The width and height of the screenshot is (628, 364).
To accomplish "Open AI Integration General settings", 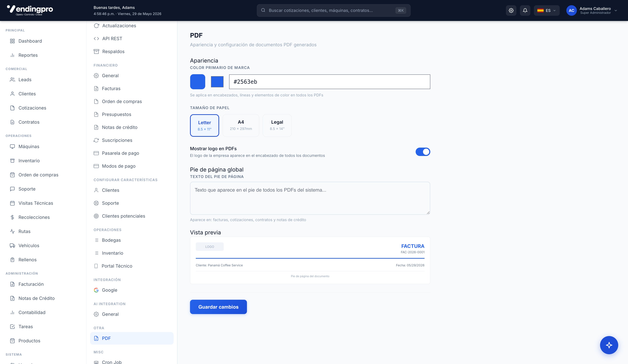I will coord(110,314).
